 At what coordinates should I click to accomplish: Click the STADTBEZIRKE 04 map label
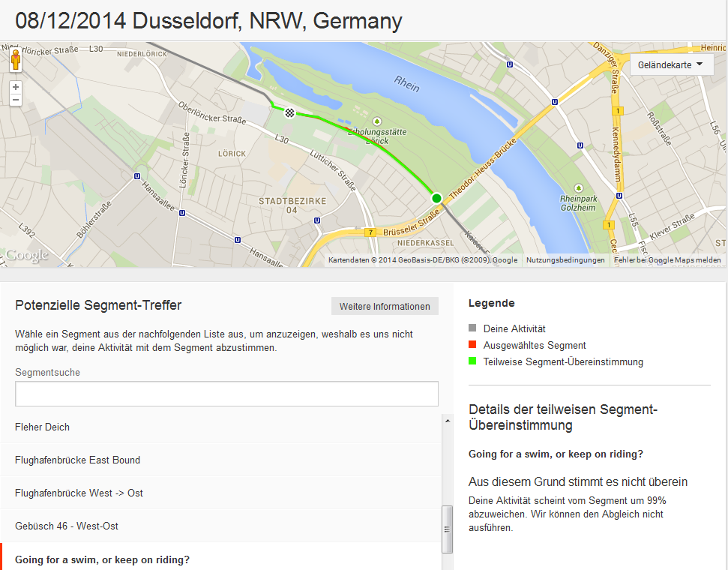pyautogui.click(x=292, y=205)
